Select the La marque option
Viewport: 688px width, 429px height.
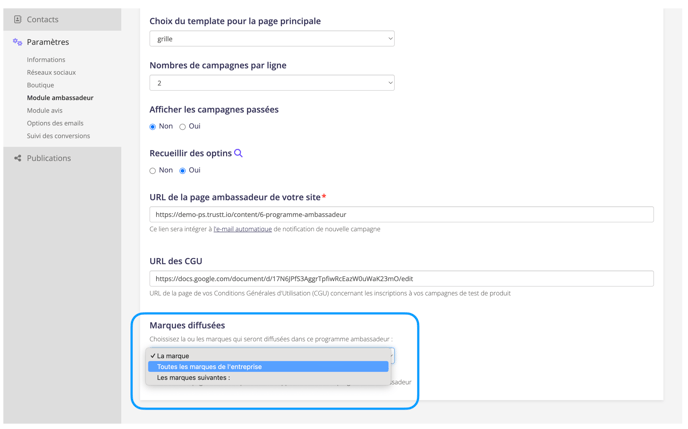coord(173,356)
